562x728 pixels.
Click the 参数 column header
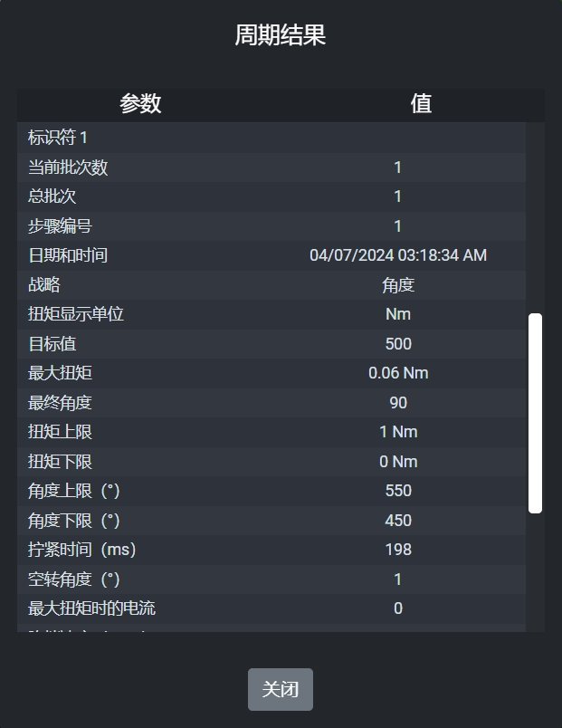point(140,103)
